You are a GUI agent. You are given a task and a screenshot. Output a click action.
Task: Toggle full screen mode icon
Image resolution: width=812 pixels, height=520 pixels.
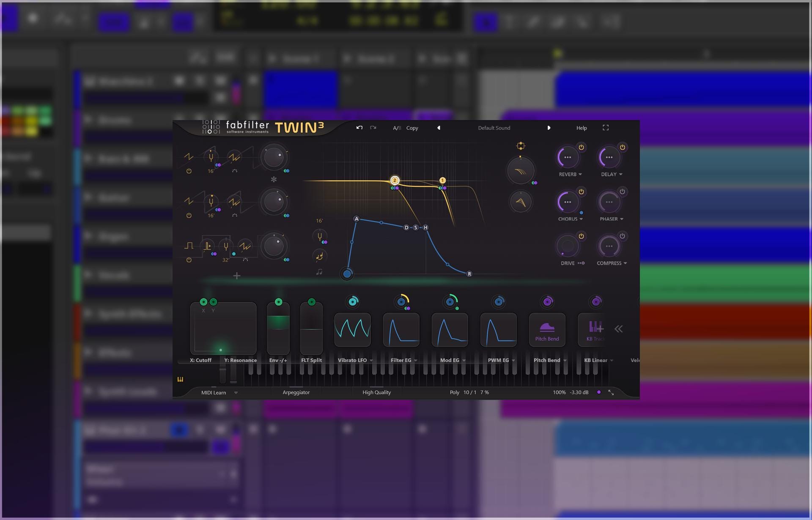(x=606, y=128)
